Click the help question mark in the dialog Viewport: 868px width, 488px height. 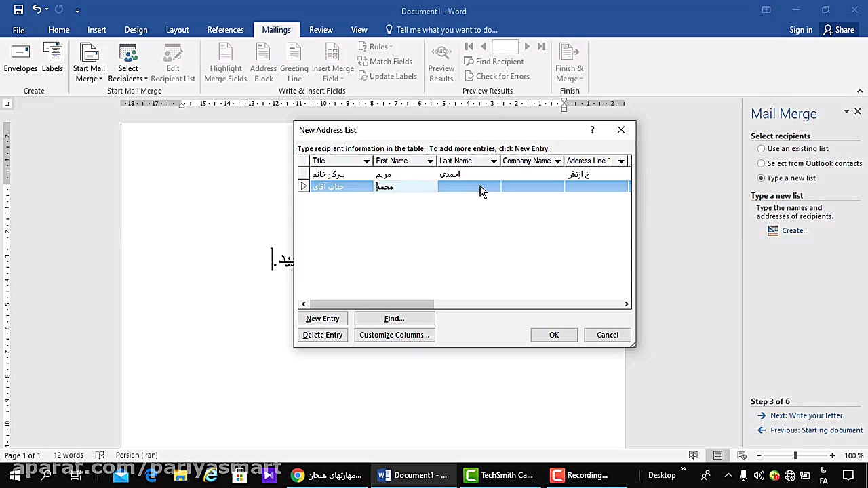click(592, 129)
